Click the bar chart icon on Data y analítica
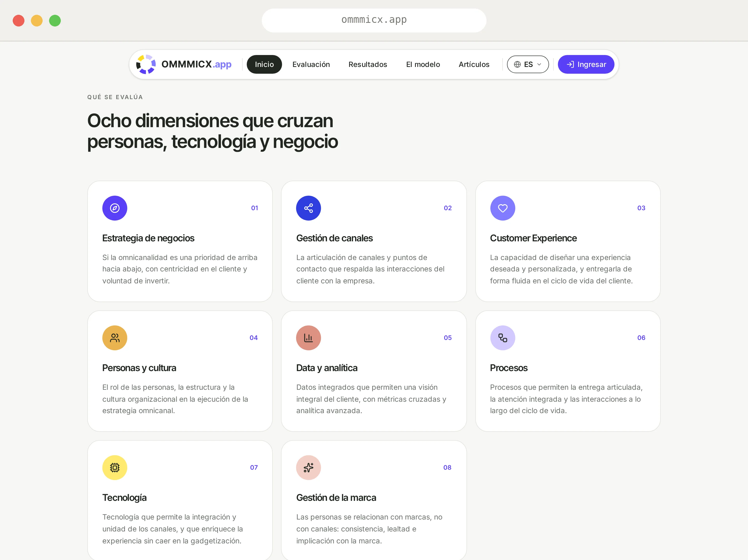The image size is (748, 560). (x=308, y=338)
